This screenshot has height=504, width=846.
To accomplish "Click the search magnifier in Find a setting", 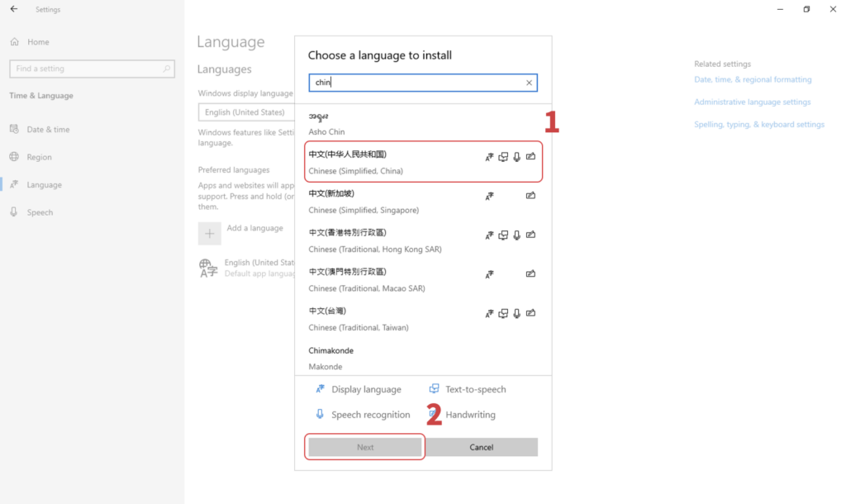I will pos(166,69).
